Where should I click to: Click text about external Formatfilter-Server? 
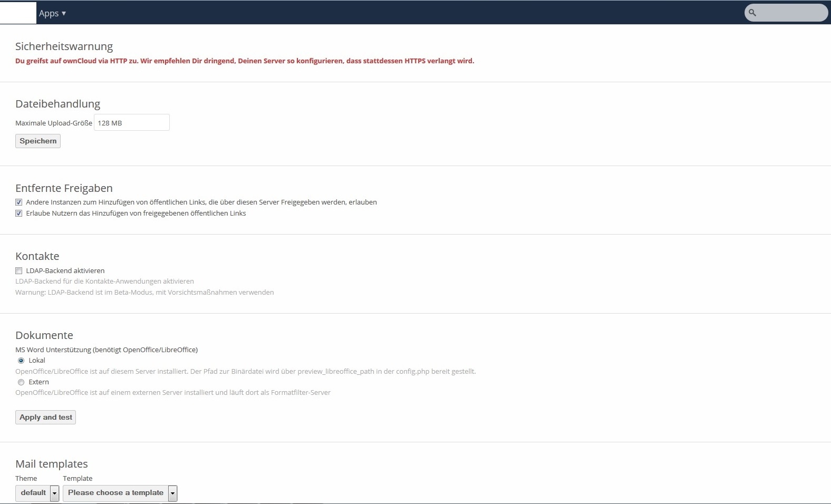tap(173, 393)
